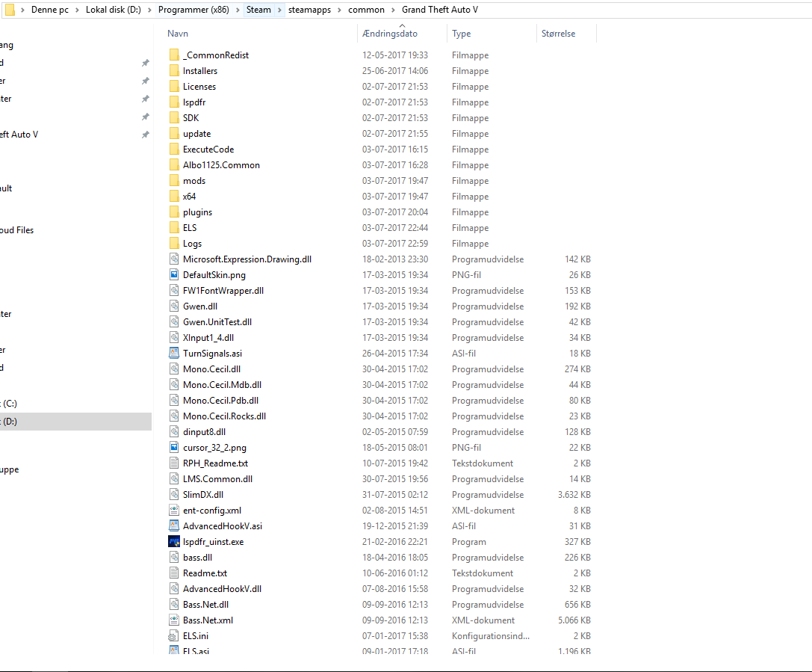The height and width of the screenshot is (672, 812).
Task: Sort by the Navn column header
Action: (178, 34)
